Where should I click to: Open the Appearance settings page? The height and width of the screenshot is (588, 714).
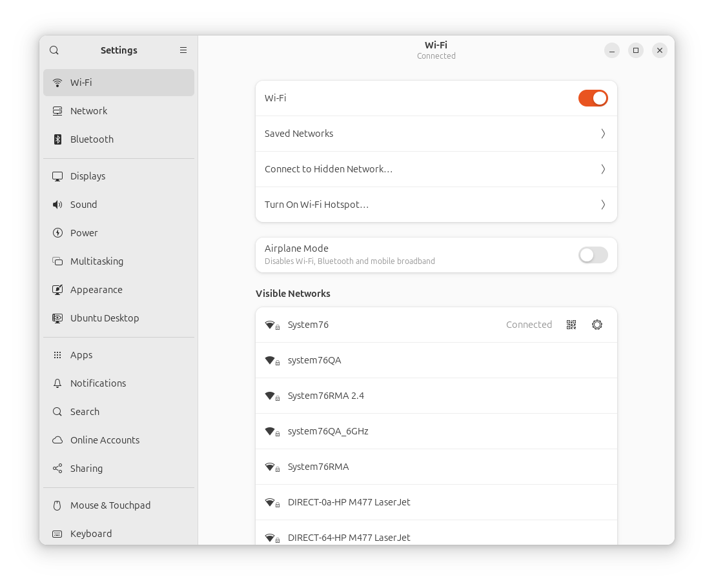click(96, 290)
